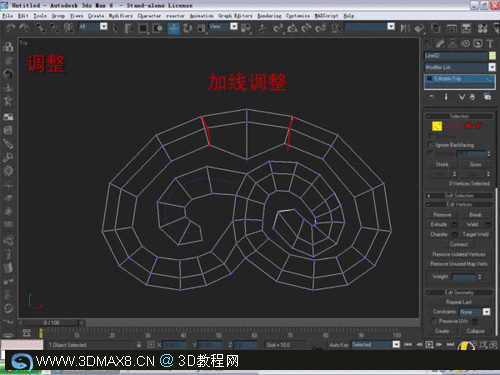Activate the Select Object arrow tool

point(116,28)
